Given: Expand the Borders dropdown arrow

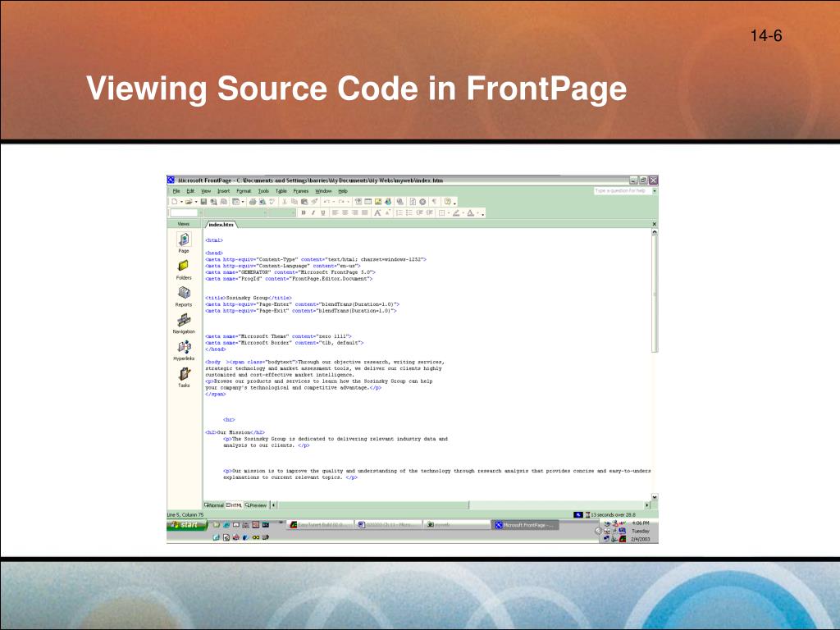Looking at the screenshot, I should coord(449,212).
